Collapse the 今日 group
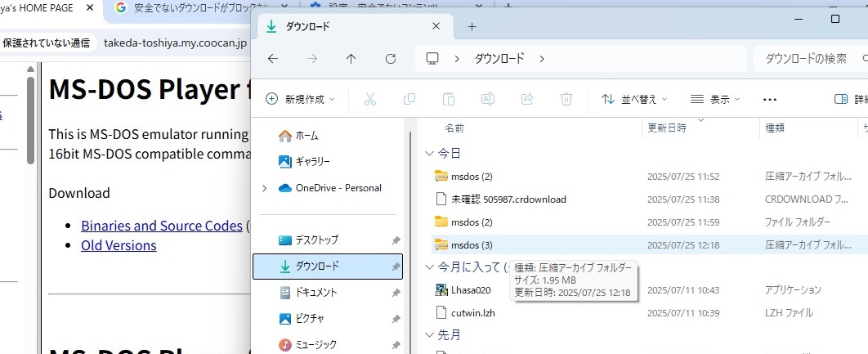The image size is (868, 354). pos(429,154)
